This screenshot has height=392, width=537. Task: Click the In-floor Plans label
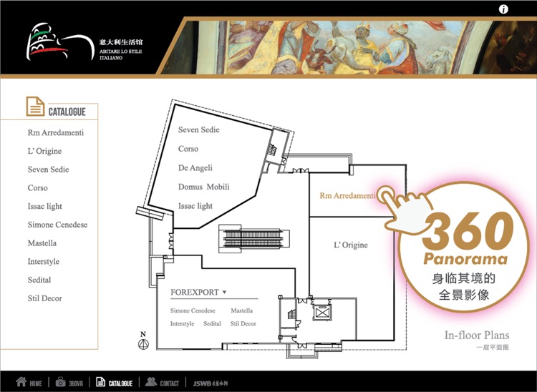tap(477, 335)
